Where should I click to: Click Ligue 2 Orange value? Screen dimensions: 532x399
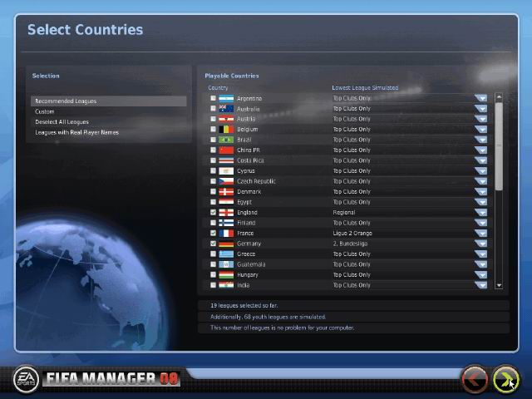click(x=352, y=233)
